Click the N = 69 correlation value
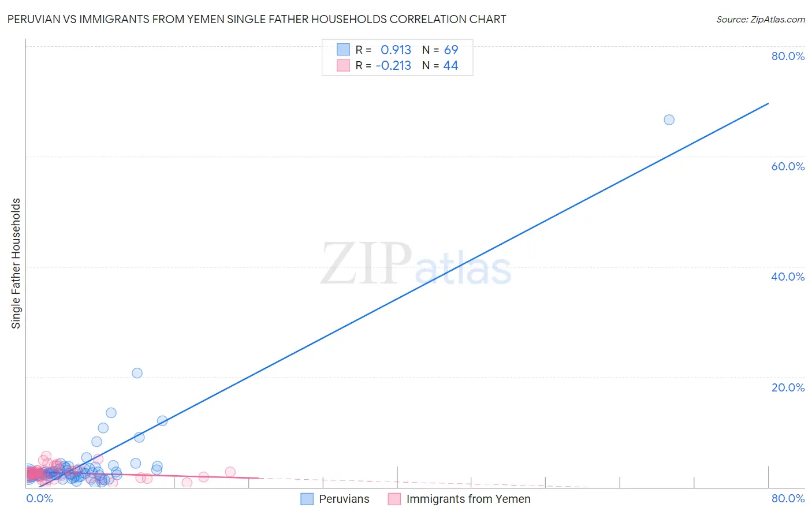This screenshot has height=515, width=812. click(x=440, y=50)
